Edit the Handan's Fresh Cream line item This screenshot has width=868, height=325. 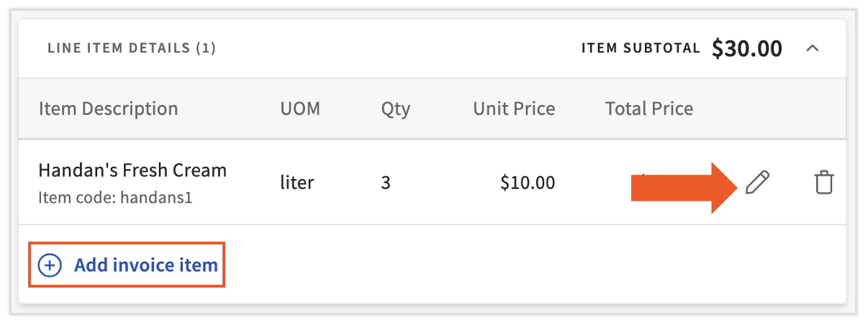pos(757,183)
